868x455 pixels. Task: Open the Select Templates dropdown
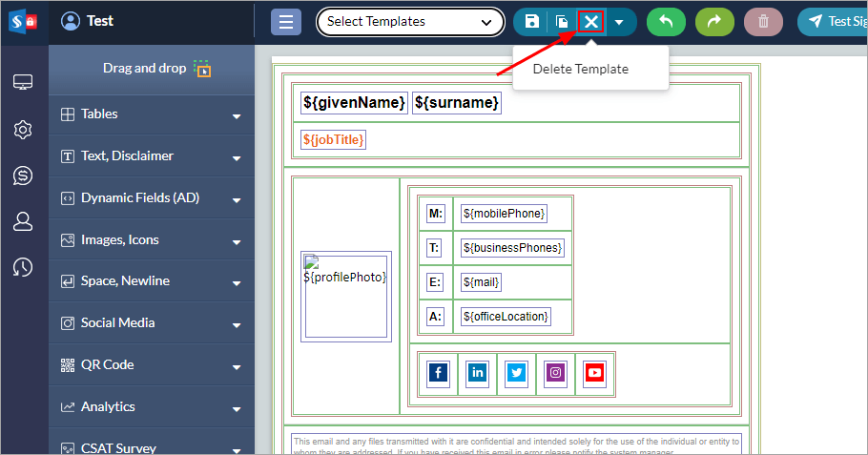(x=410, y=22)
